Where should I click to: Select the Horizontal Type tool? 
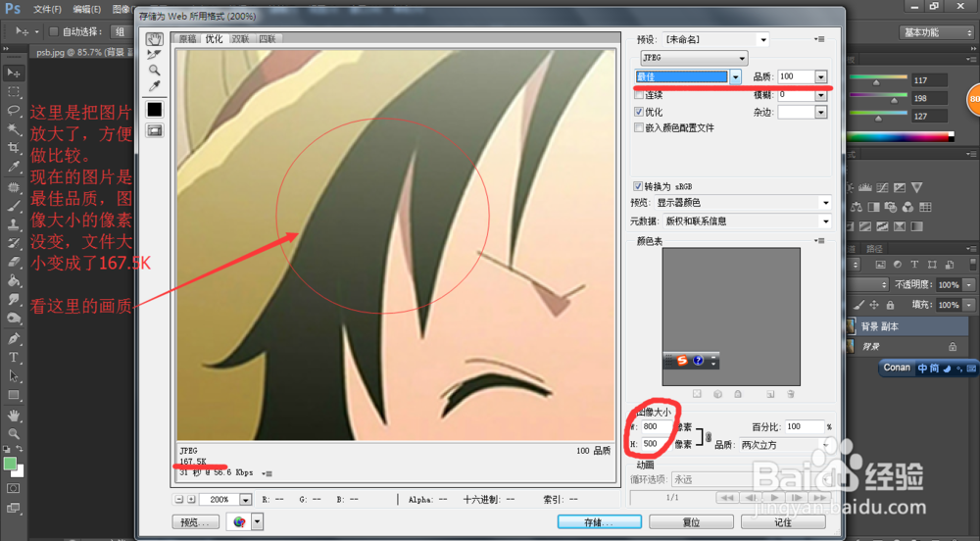[13, 358]
